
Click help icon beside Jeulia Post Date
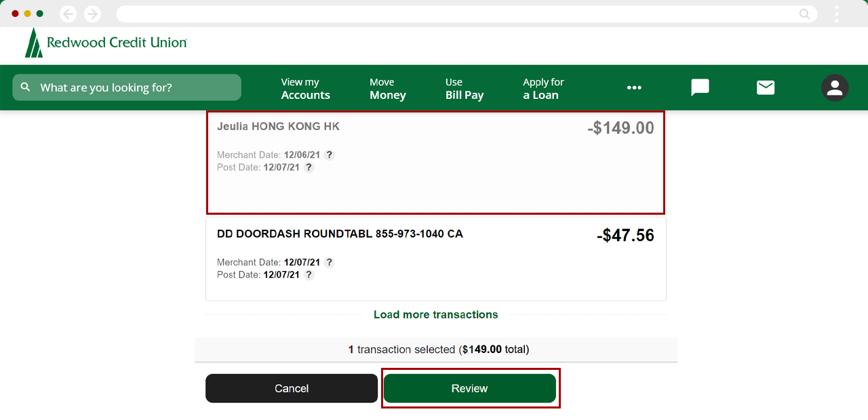[x=309, y=167]
